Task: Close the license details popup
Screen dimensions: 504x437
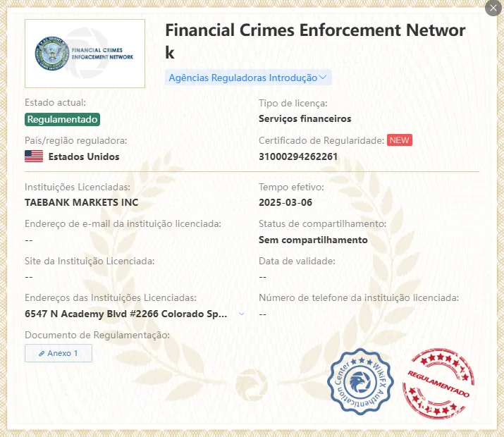Action: pyautogui.click(x=493, y=8)
